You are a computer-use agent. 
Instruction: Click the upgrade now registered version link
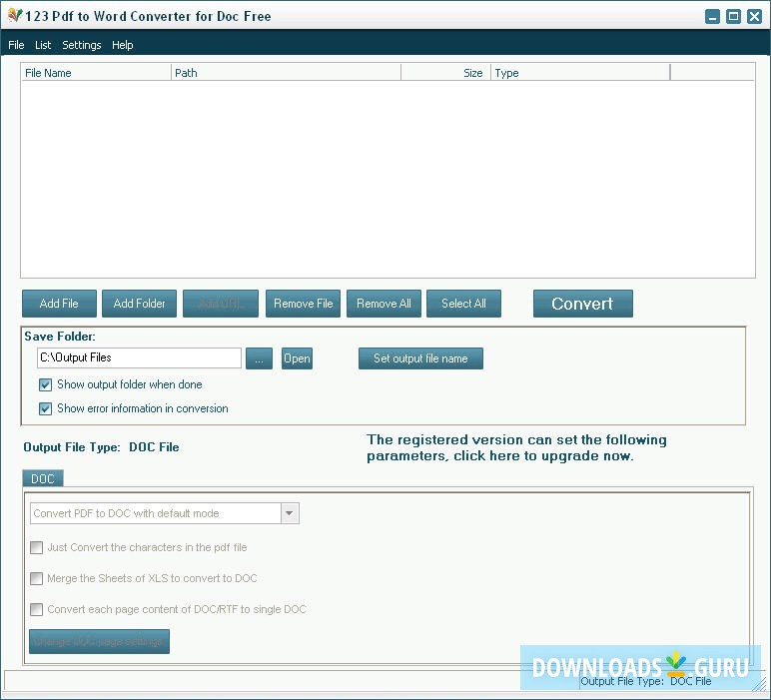point(516,447)
